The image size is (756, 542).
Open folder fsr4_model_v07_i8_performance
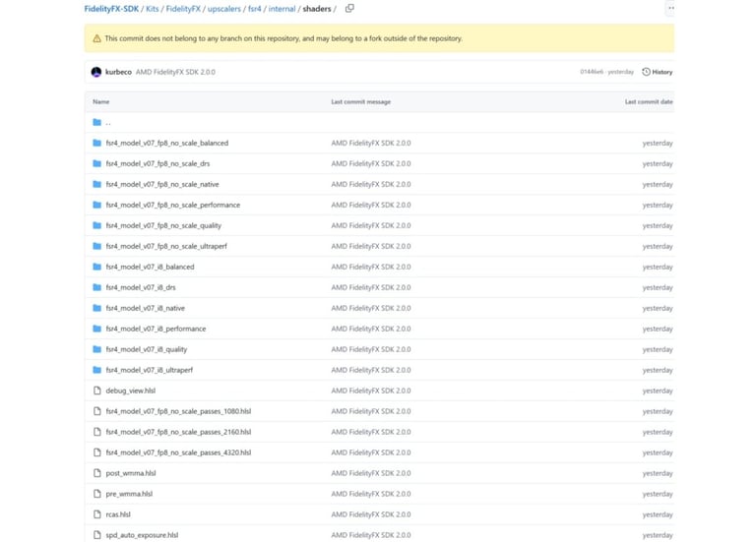(156, 329)
